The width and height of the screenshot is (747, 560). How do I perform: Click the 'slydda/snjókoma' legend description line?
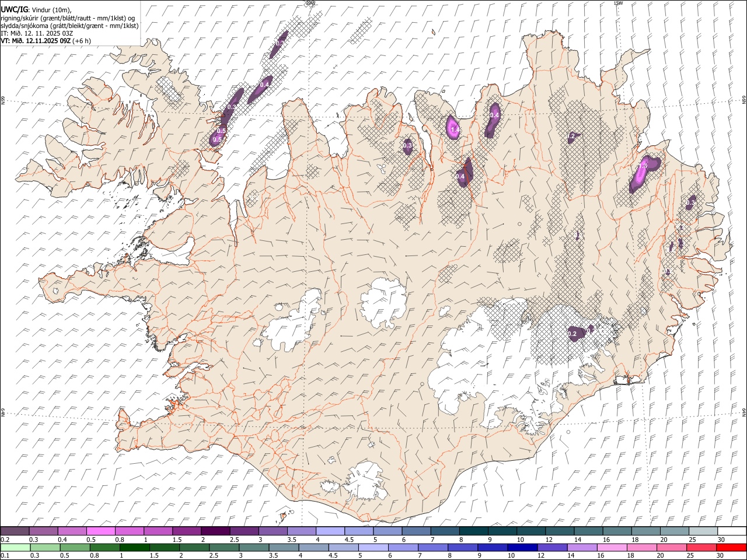tap(69, 26)
